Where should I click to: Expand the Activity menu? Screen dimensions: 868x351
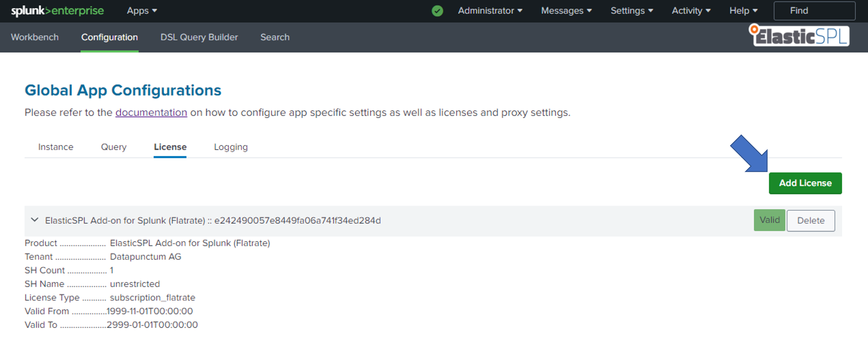click(691, 11)
